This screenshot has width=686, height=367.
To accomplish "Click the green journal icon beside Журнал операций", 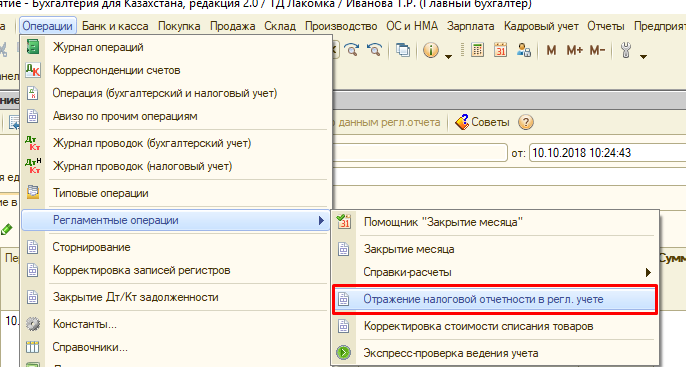I will point(33,47).
